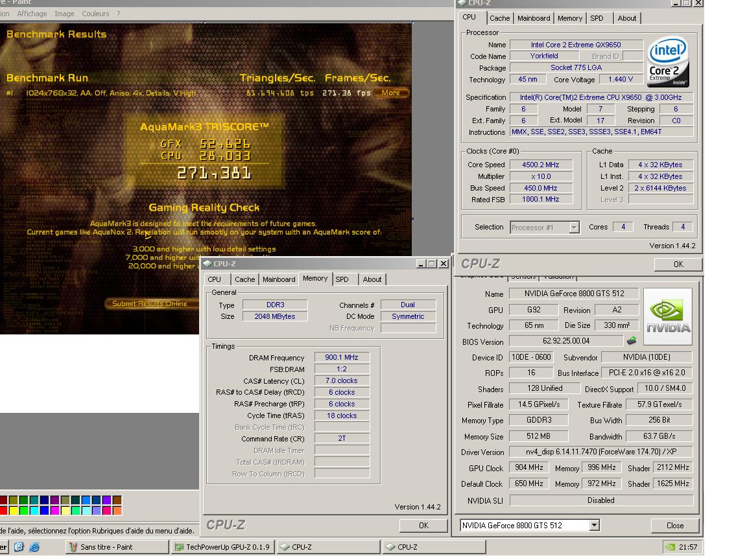Pick the orange color in Paint palette

pos(117,511)
